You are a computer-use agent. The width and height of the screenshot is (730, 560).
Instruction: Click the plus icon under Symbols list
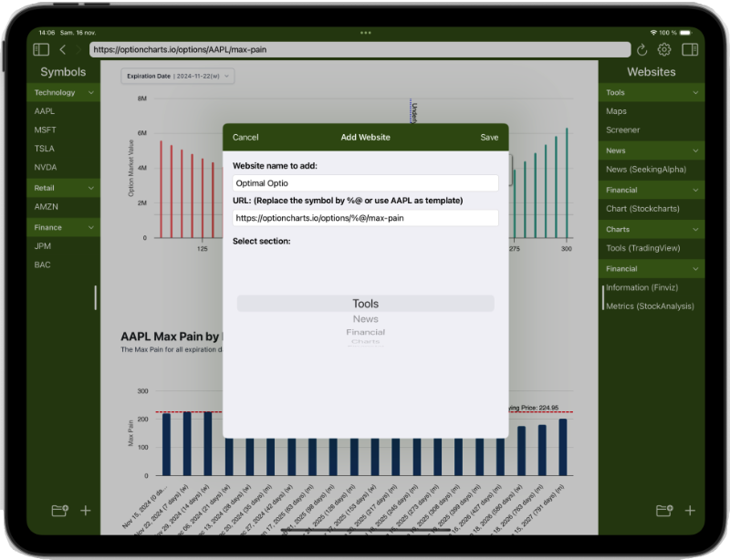(86, 511)
